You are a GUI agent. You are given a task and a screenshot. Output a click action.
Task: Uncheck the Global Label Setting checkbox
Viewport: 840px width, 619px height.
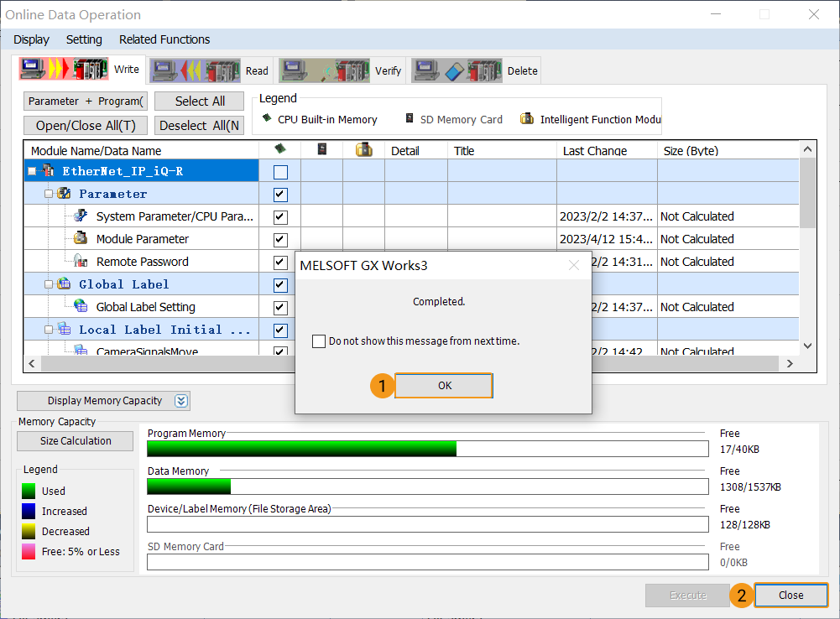click(x=279, y=307)
